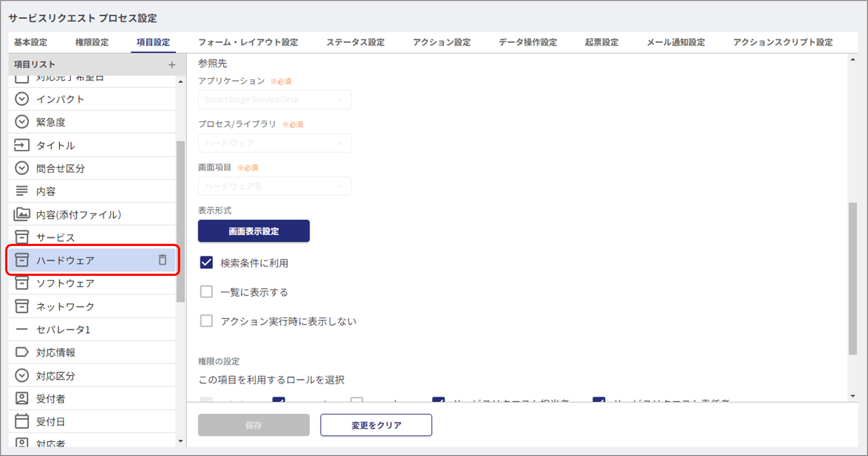Delete the ハードウェア item with trash icon
The image size is (868, 456).
162,260
